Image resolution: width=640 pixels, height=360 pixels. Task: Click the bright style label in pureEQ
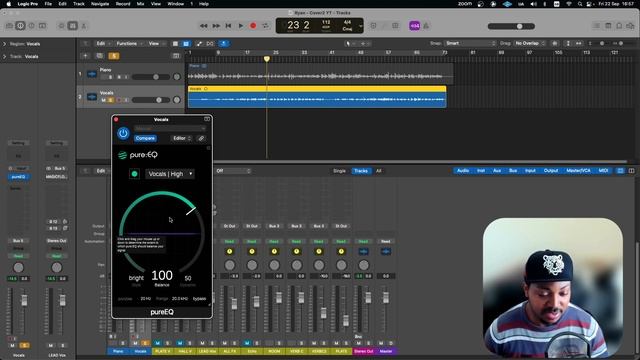[x=136, y=278]
